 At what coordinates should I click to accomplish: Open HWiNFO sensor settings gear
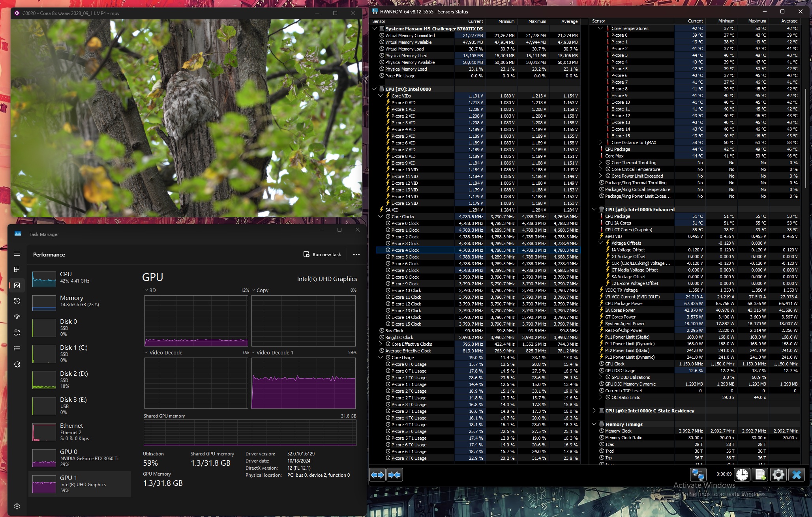778,474
